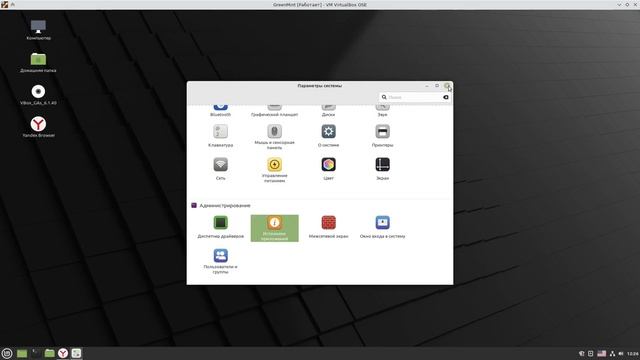This screenshot has width=640, height=360.
Task: Open Power Management (Управление питанием)
Action: click(274, 170)
